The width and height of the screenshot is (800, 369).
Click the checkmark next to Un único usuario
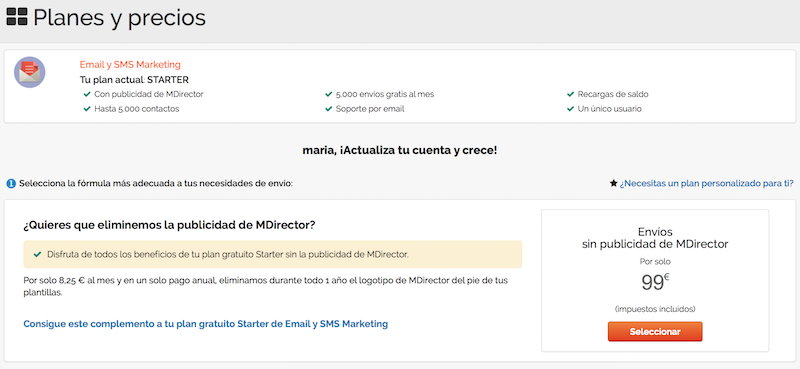click(x=570, y=109)
